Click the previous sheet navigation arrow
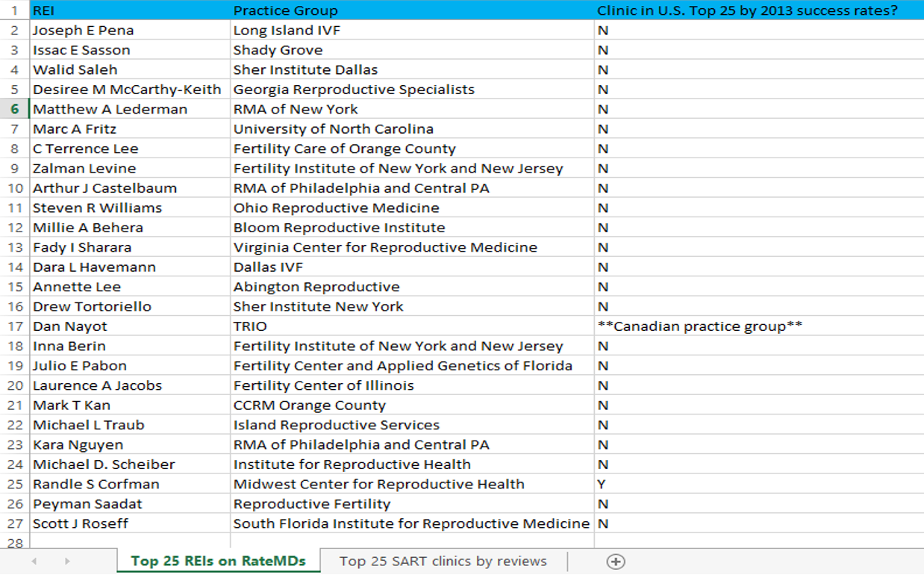924x575 pixels. point(34,562)
